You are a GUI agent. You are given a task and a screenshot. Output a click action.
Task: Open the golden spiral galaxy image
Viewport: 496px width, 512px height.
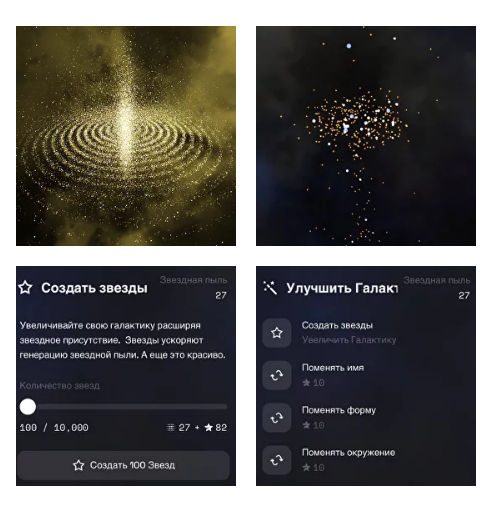tap(126, 136)
